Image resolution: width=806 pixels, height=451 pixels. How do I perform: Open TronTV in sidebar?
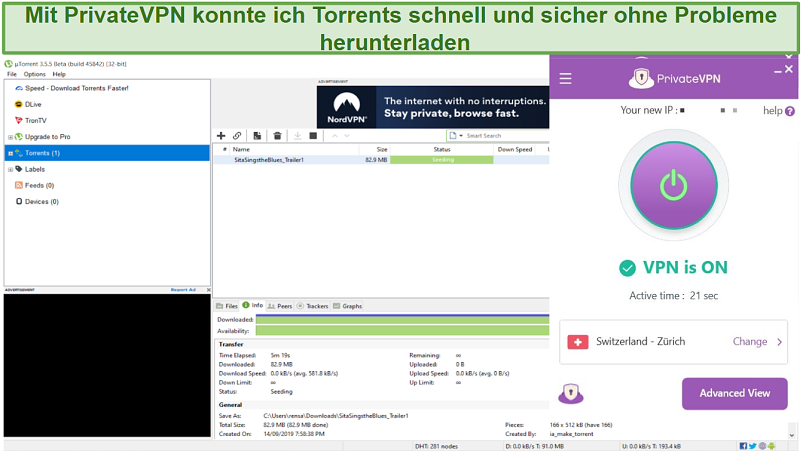pyautogui.click(x=31, y=120)
